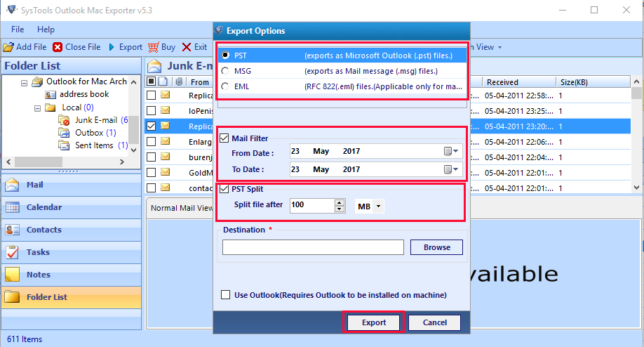Select the EML export radio button
644x347 pixels.
coord(225,86)
